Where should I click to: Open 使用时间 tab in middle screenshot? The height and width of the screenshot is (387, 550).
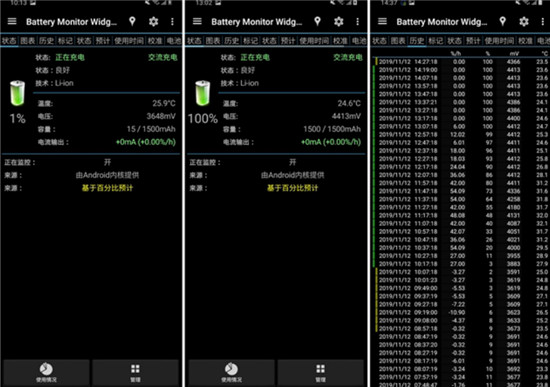314,41
